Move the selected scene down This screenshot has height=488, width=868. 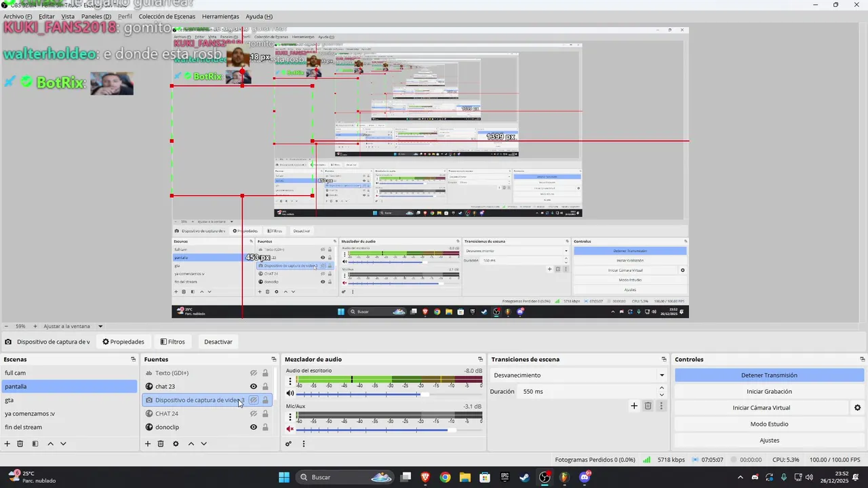(x=63, y=444)
